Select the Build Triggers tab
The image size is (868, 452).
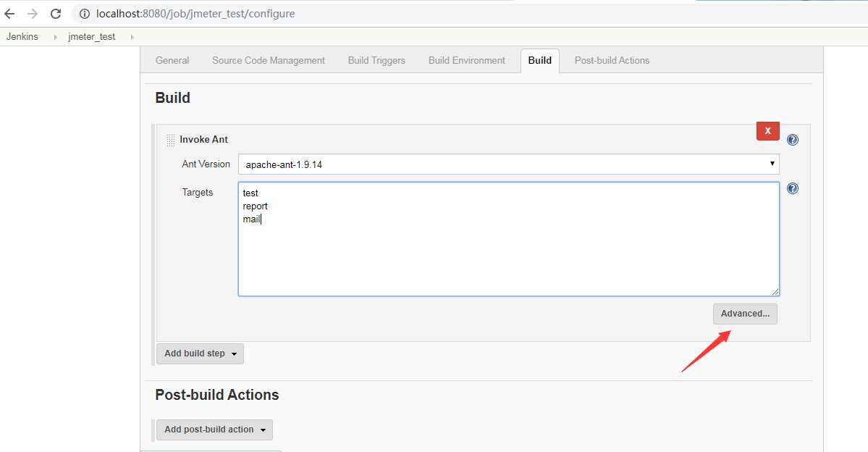pyautogui.click(x=376, y=61)
